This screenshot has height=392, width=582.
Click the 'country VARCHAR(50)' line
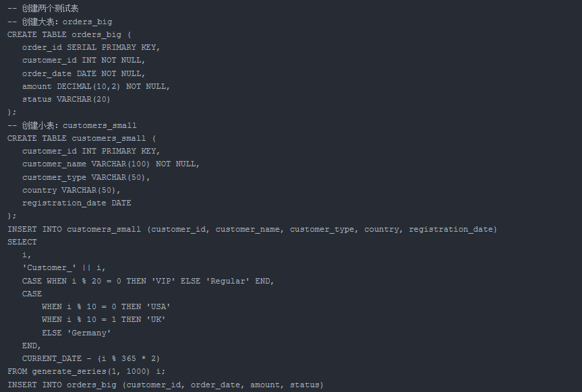coord(71,190)
